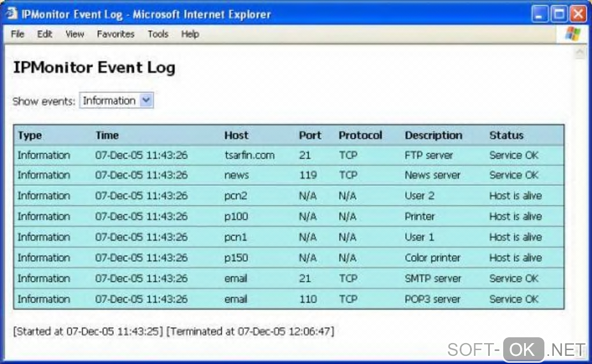Click the IPMonitor Event Log heading

coord(95,68)
